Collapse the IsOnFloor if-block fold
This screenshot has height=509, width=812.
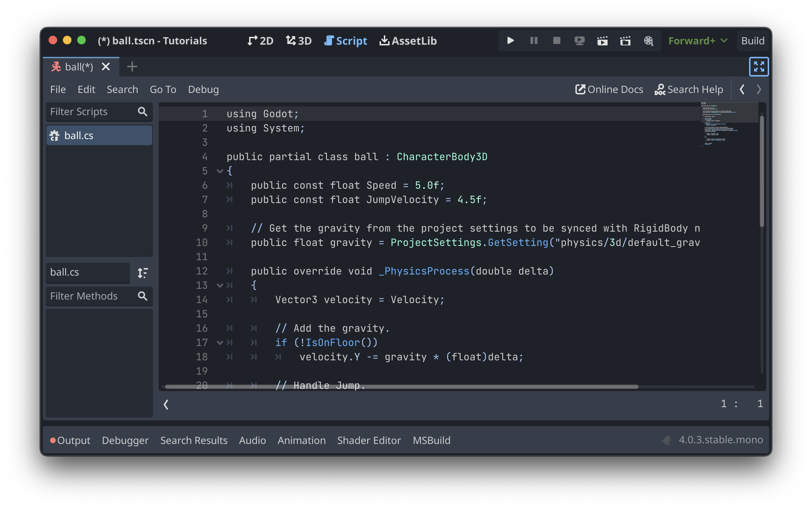point(220,342)
